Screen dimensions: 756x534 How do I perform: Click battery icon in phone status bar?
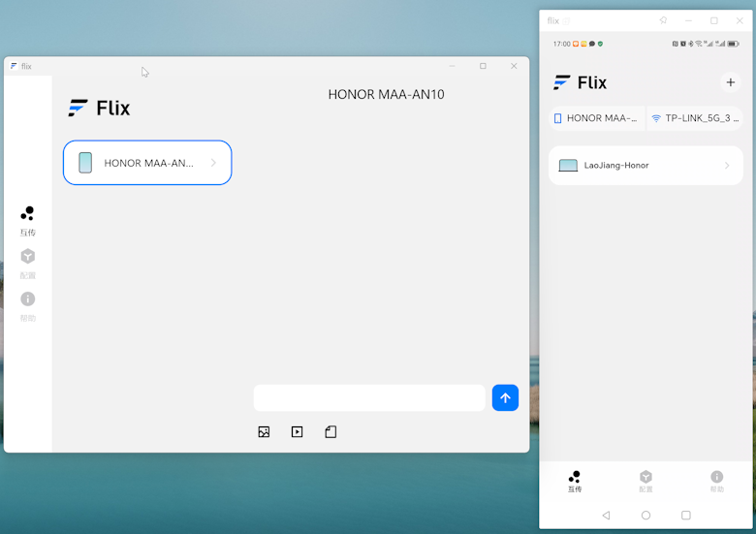[734, 44]
